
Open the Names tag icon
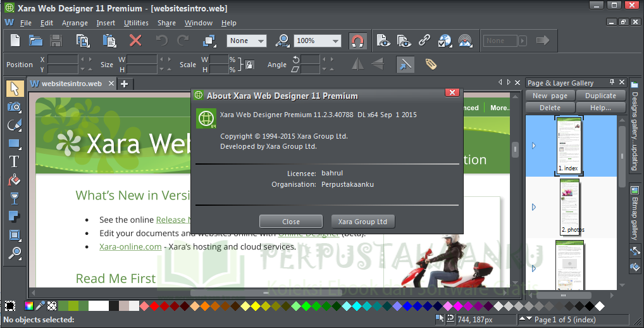pos(430,64)
